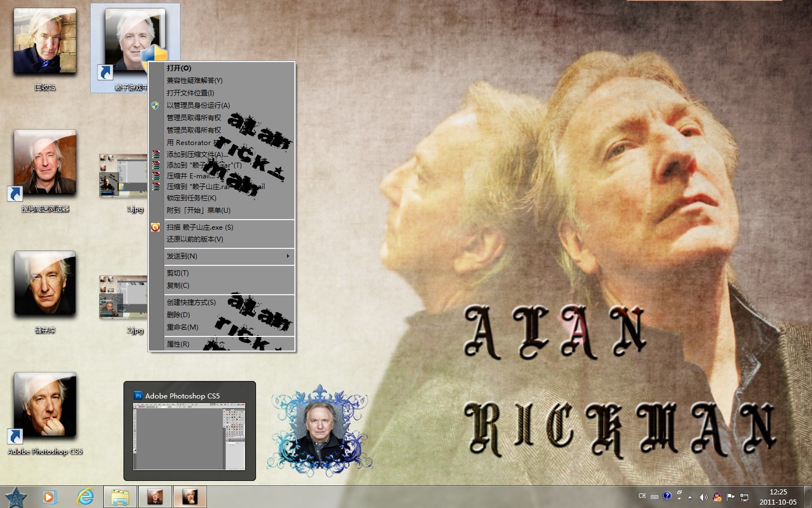This screenshot has height=508, width=812.
Task: Show hidden tray icons with the up arrow
Action: pyautogui.click(x=690, y=497)
